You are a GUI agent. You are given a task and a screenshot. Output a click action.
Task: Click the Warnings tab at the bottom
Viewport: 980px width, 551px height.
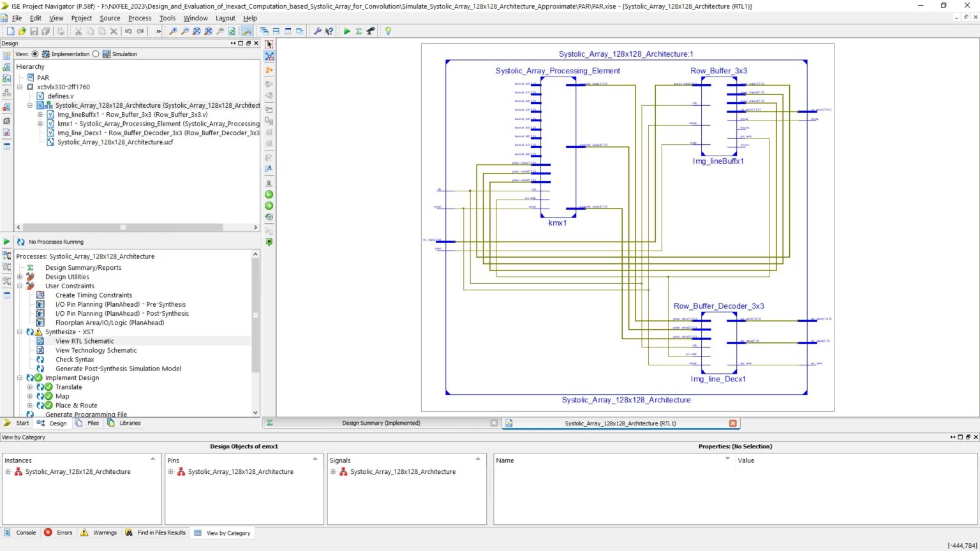(x=105, y=533)
